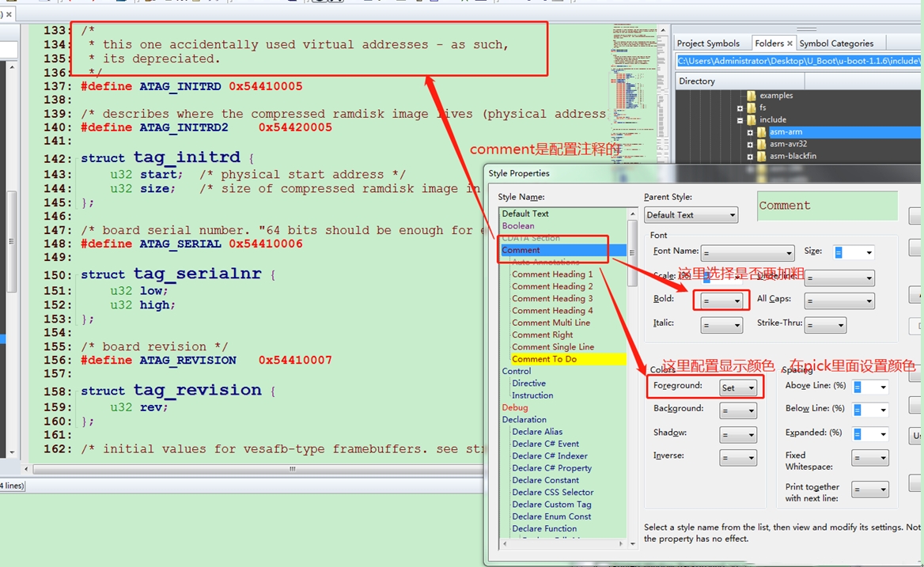
Task: Click the fs folder icon
Action: pos(752,108)
